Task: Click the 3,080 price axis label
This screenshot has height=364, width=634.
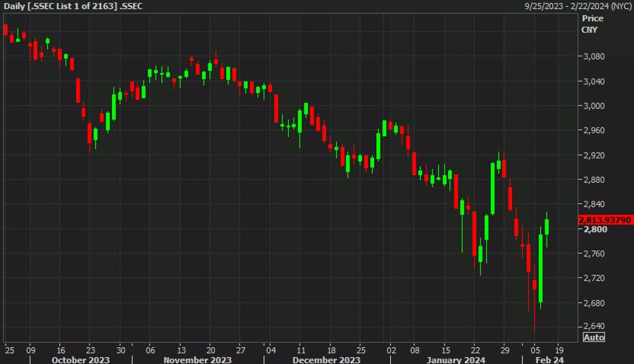Action: (594, 56)
